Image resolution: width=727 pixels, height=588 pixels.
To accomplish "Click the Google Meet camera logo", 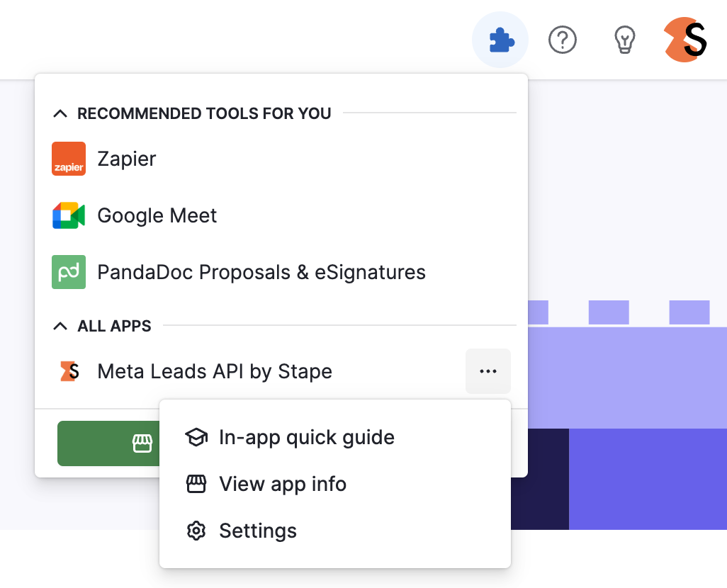I will click(69, 215).
